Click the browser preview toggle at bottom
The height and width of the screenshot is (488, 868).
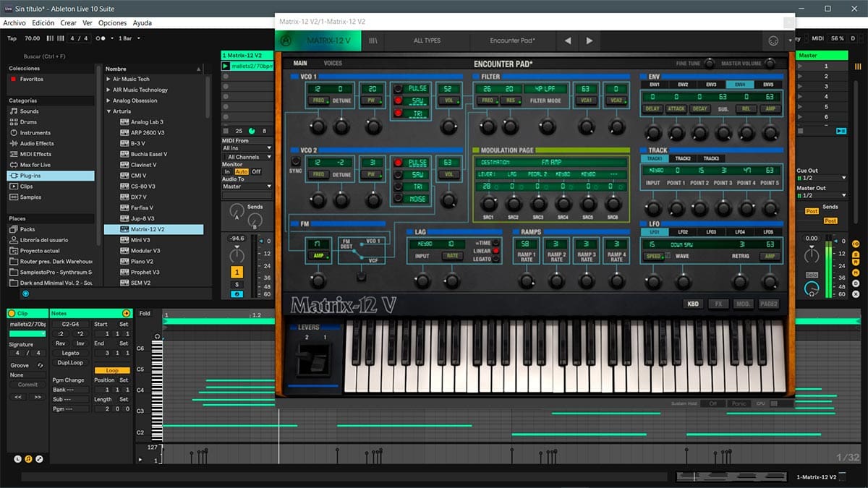coord(26,293)
